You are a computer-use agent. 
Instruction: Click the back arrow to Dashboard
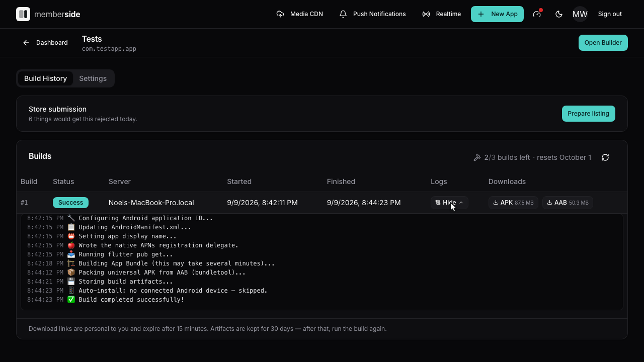26,43
